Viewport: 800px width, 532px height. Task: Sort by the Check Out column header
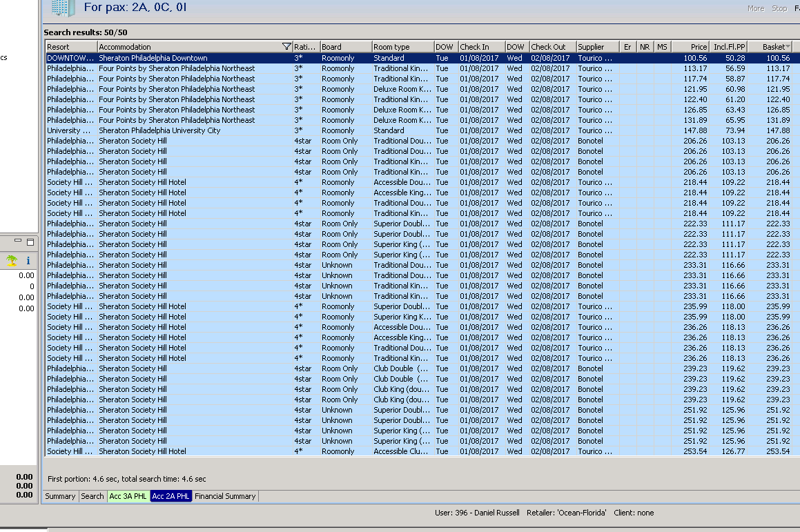(553, 46)
